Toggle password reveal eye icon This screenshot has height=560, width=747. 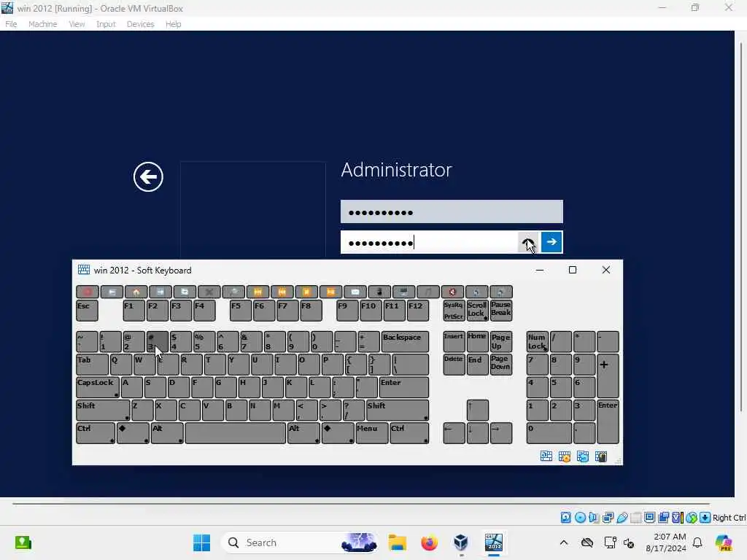(x=528, y=242)
